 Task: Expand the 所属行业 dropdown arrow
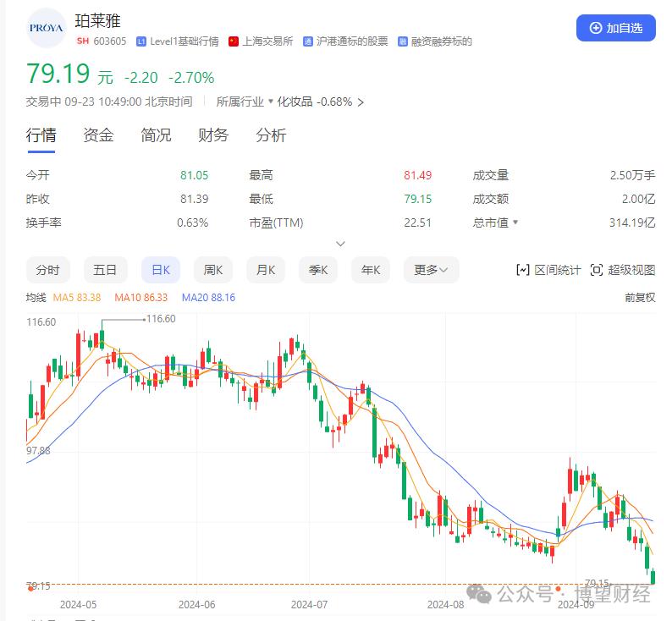click(x=271, y=102)
